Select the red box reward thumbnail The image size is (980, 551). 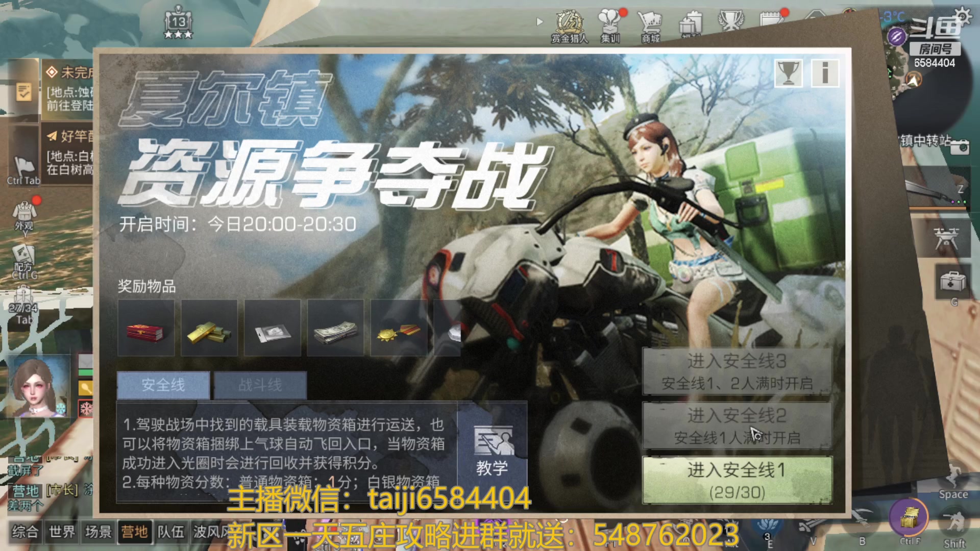click(x=146, y=328)
